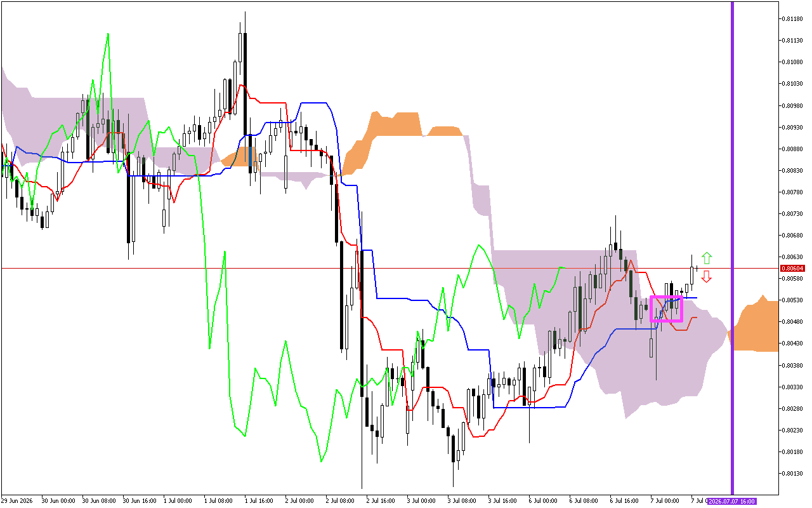
Task: Click price scale value 0.80880
Action: tap(793, 149)
